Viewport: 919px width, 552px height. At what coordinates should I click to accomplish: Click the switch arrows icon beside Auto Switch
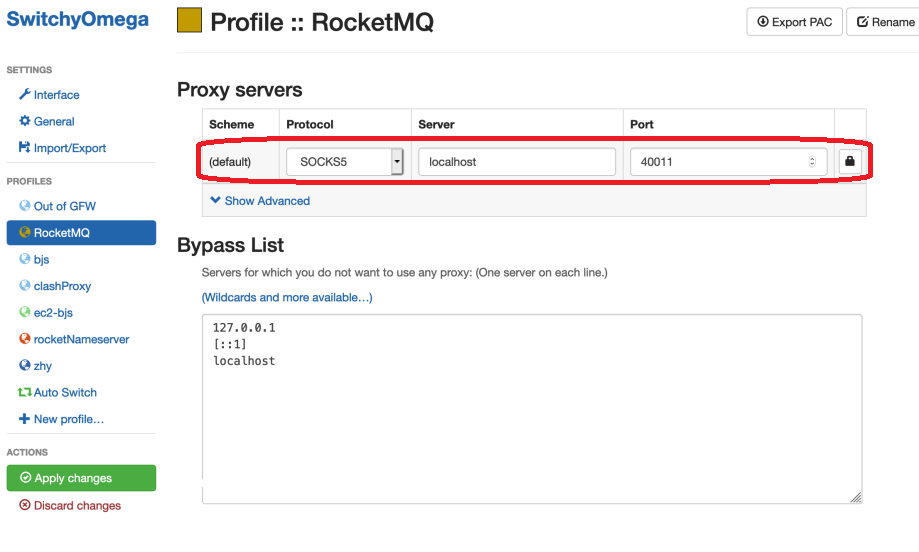click(25, 392)
